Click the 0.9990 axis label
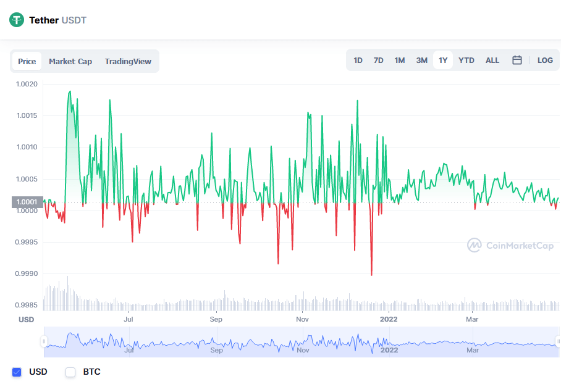This screenshot has width=561, height=392. click(26, 273)
